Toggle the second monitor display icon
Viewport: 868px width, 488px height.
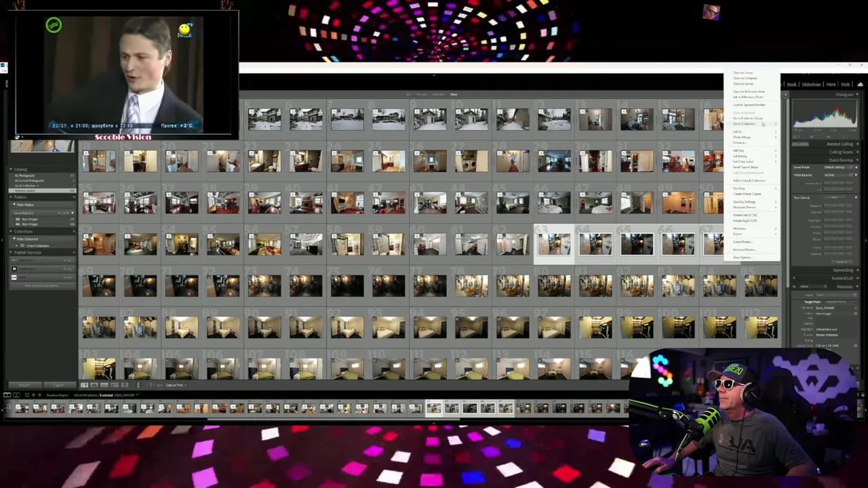point(16,395)
